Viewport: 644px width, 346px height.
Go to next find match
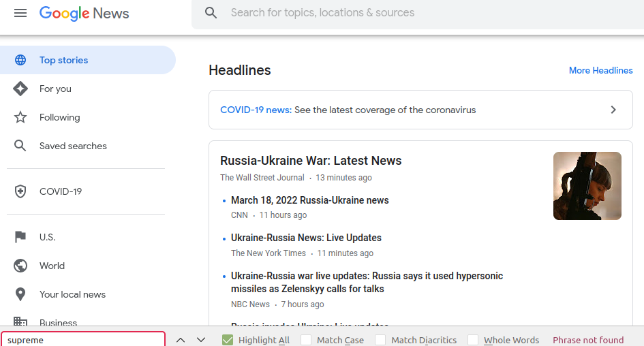pos(201,340)
